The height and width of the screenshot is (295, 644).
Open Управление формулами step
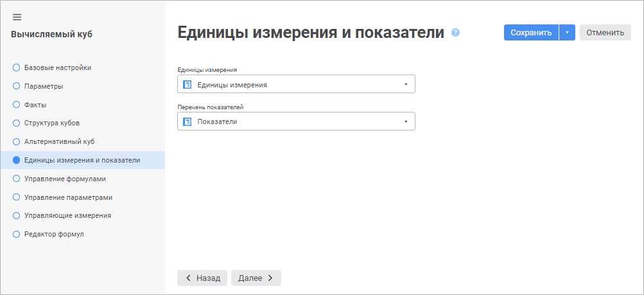pyautogui.click(x=64, y=179)
